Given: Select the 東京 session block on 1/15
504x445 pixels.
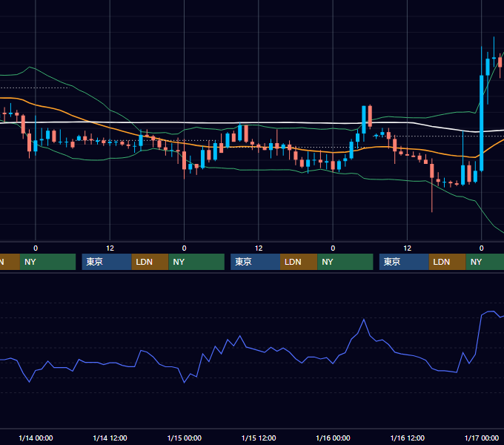Looking at the screenshot, I should click(x=255, y=262).
